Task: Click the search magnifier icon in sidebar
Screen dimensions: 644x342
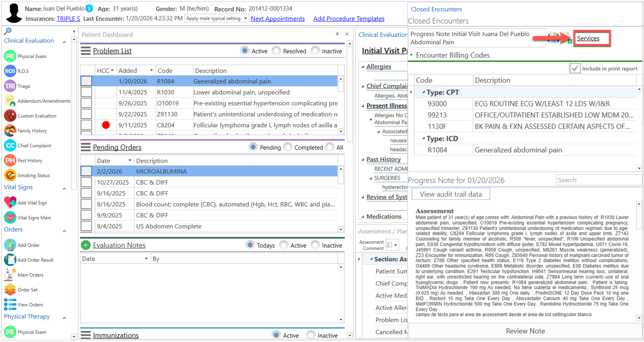Action: click(x=8, y=31)
